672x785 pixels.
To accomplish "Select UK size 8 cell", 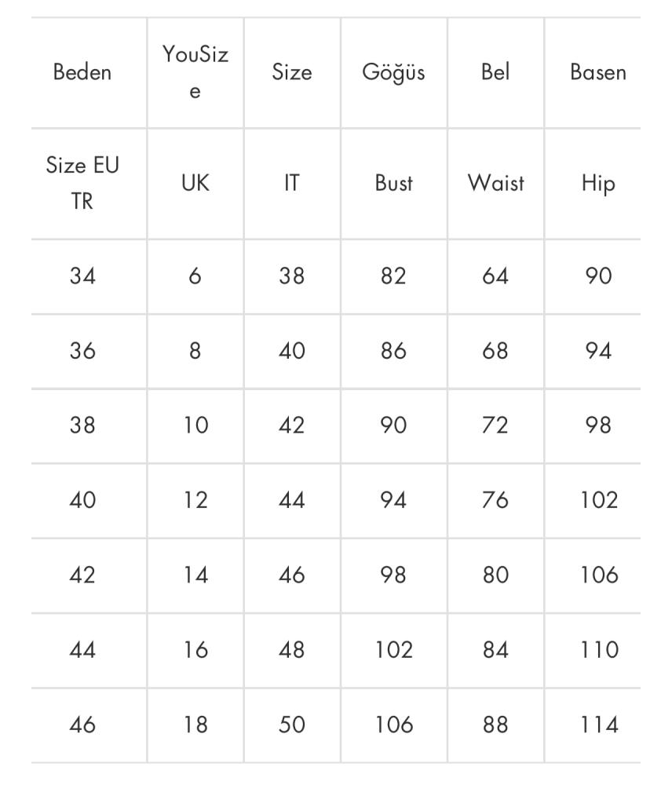I will 195,351.
